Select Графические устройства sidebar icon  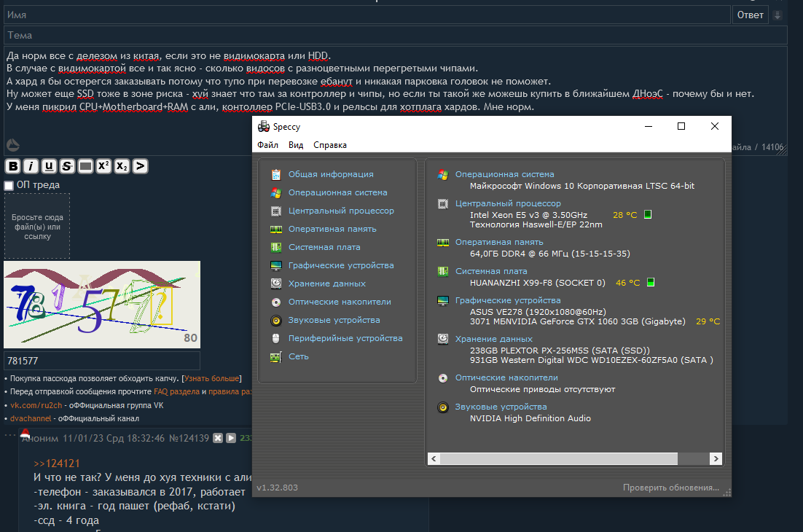(x=276, y=265)
